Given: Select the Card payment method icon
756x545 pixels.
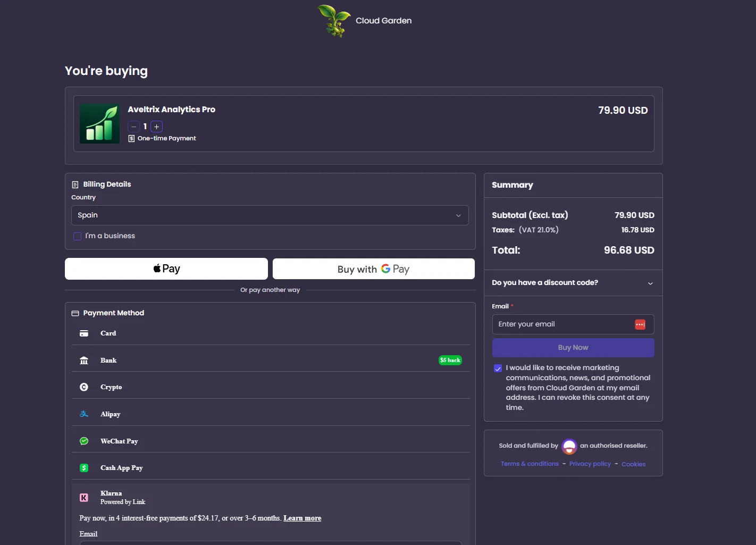Looking at the screenshot, I should [84, 333].
